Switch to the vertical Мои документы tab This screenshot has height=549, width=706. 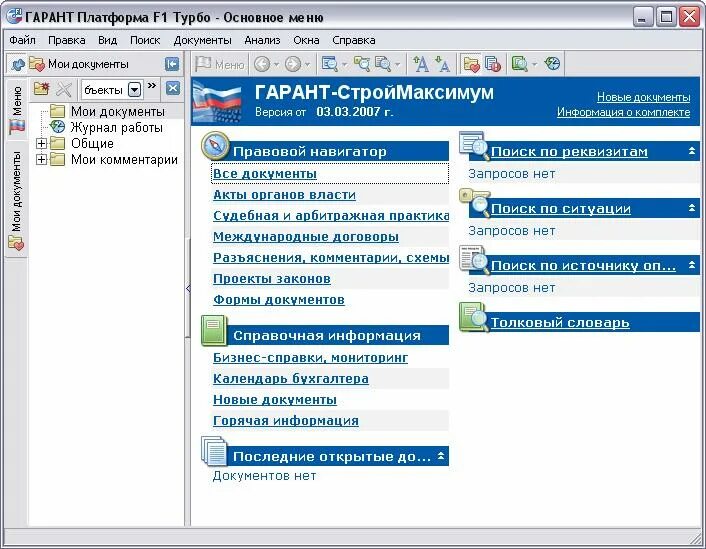click(x=17, y=200)
